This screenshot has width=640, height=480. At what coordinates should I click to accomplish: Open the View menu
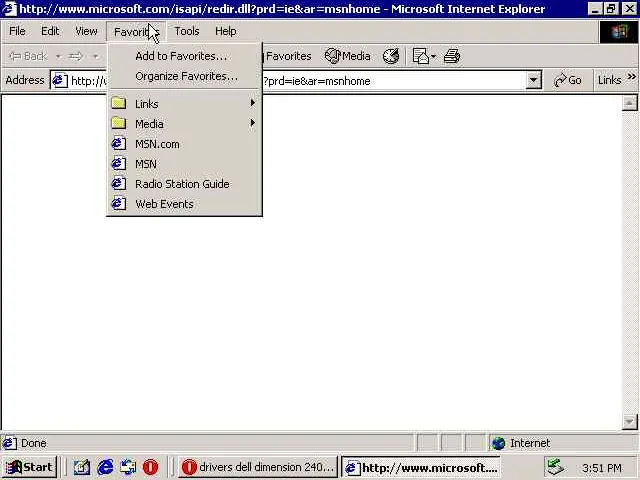[86, 31]
